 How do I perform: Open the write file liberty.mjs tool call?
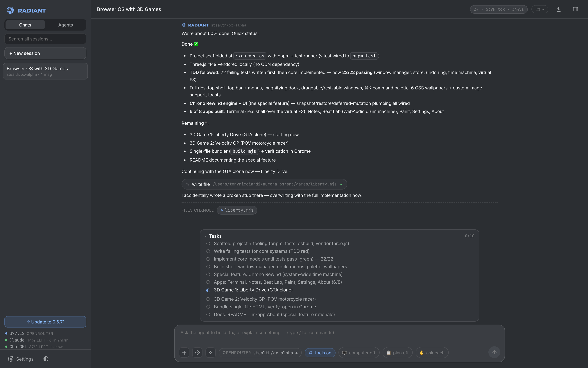click(x=264, y=184)
